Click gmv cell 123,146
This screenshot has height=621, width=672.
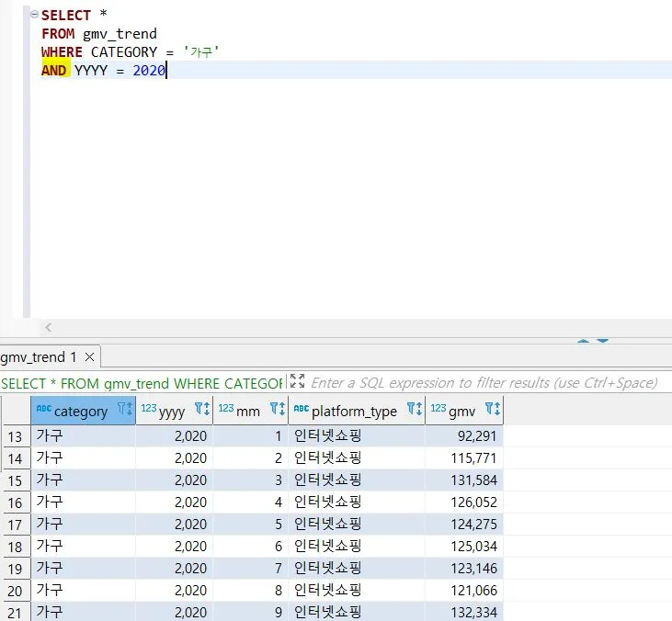click(464, 569)
